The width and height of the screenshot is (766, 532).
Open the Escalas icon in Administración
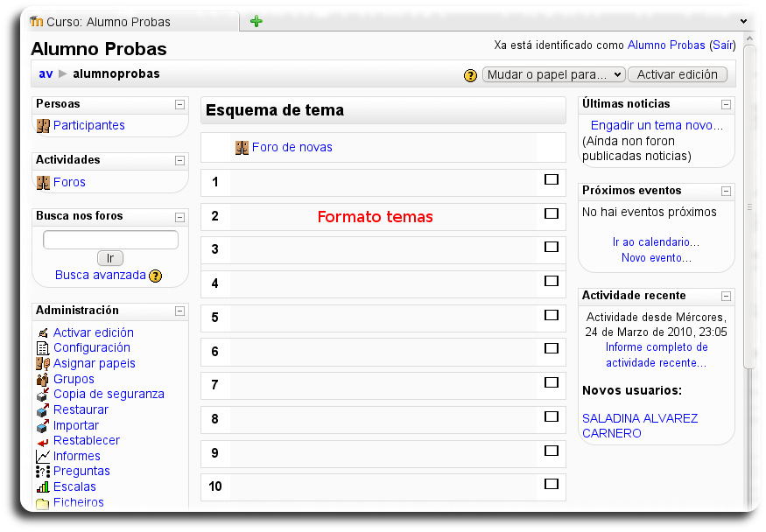coord(42,486)
